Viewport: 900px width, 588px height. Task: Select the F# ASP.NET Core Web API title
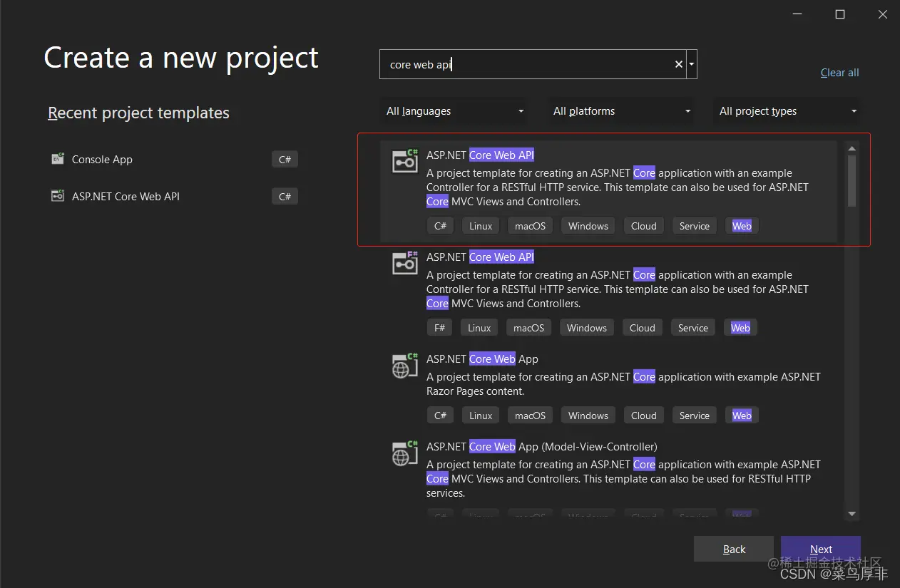[480, 257]
